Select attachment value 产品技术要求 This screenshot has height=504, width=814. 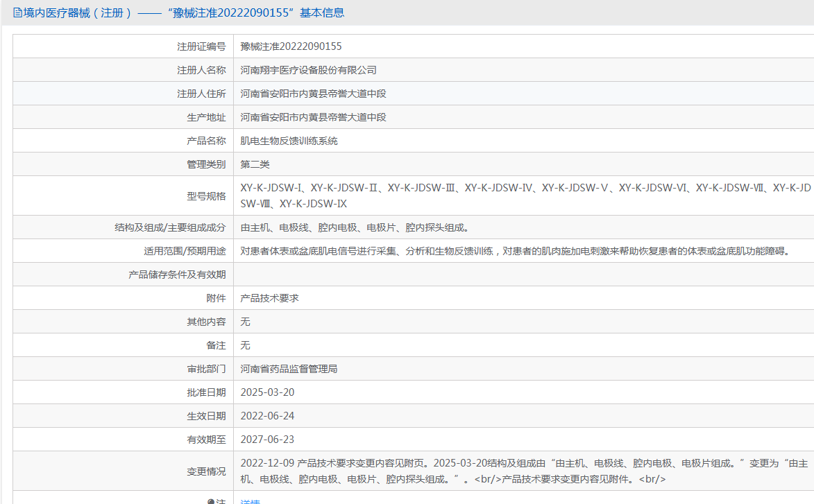(x=269, y=298)
